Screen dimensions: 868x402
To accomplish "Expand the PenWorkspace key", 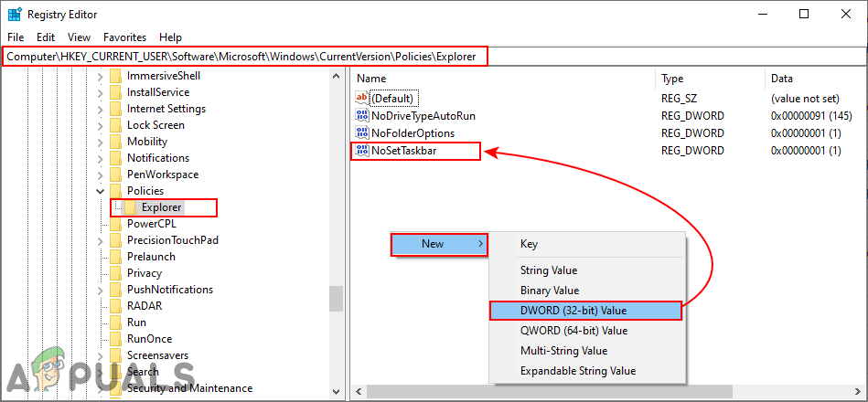I will (101, 175).
